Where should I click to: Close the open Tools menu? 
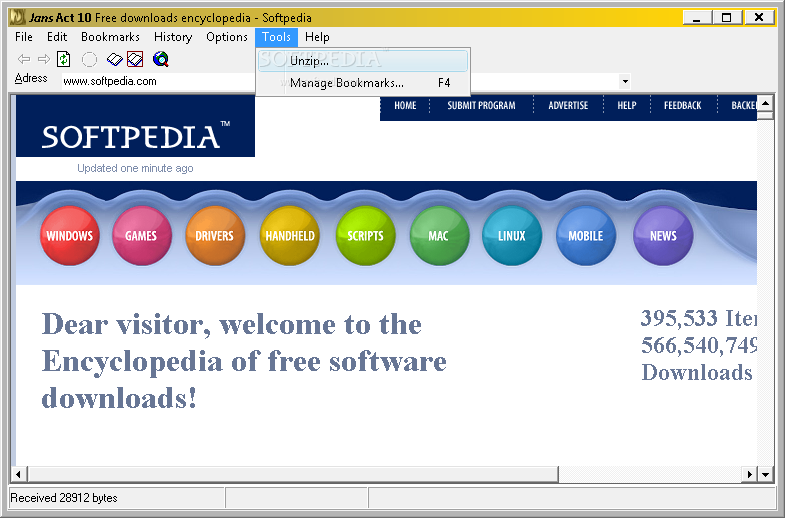[x=276, y=37]
